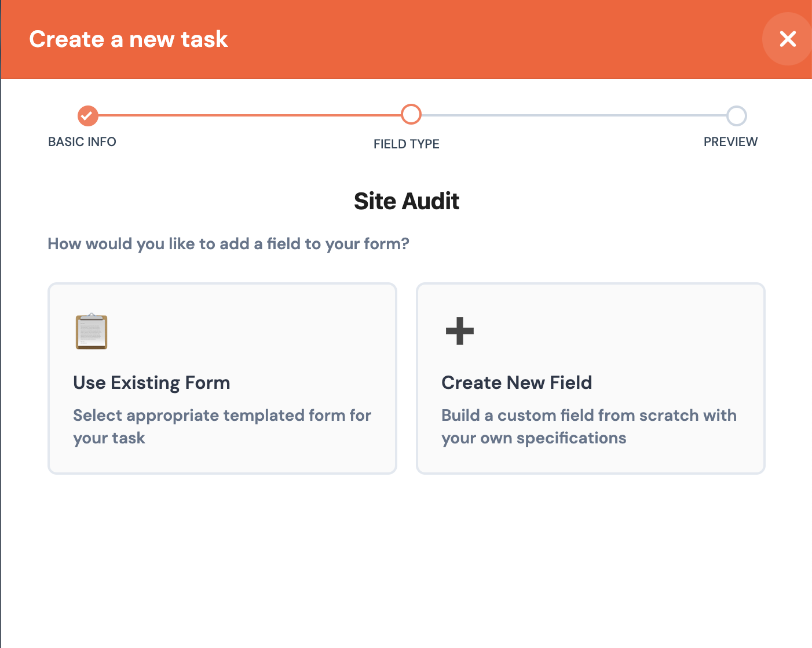
Task: Click the X icon to dismiss the dialog
Action: click(x=788, y=39)
